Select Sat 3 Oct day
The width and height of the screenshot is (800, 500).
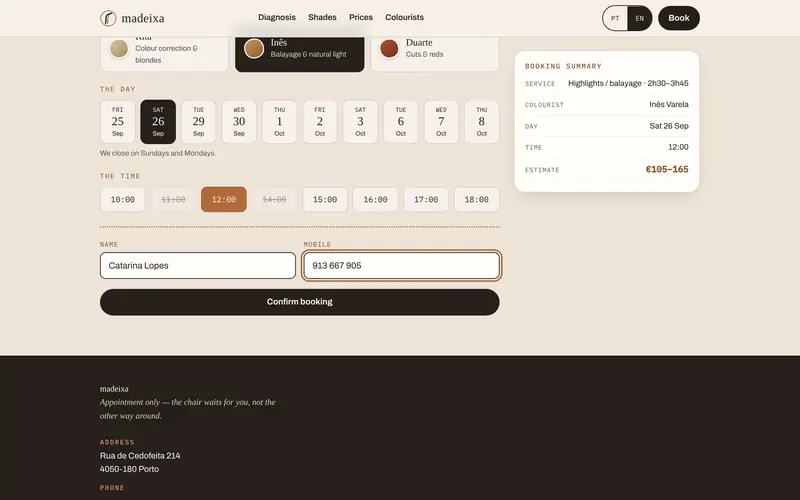360,121
